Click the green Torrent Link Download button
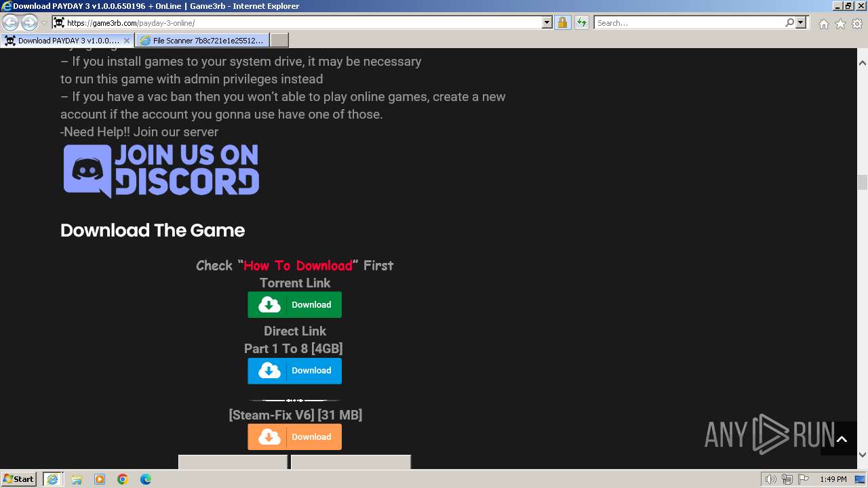This screenshot has height=488, width=868. click(x=294, y=304)
